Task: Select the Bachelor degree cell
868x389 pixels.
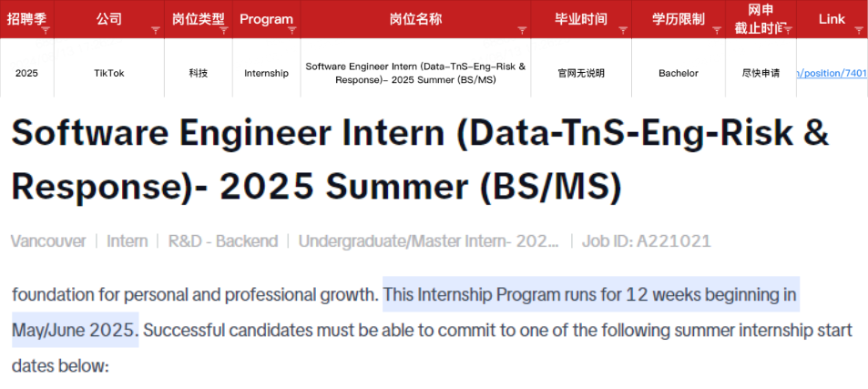Action: pyautogui.click(x=679, y=73)
